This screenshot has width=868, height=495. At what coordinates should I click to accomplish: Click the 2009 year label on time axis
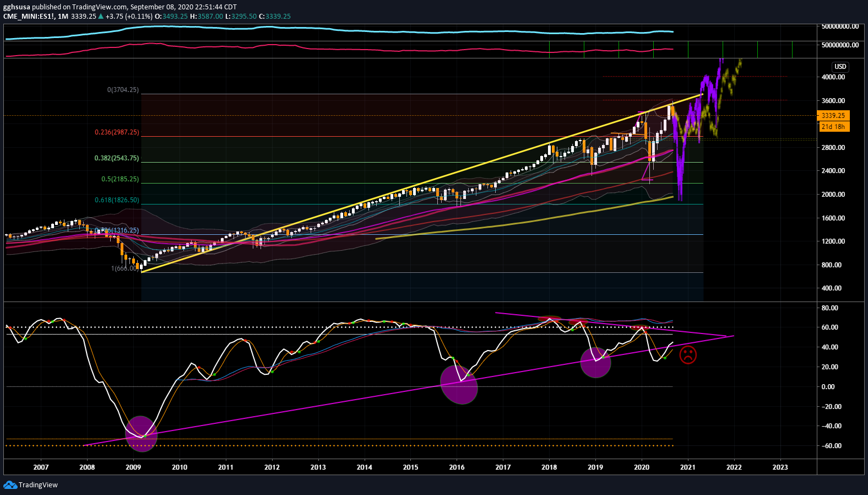pyautogui.click(x=133, y=467)
